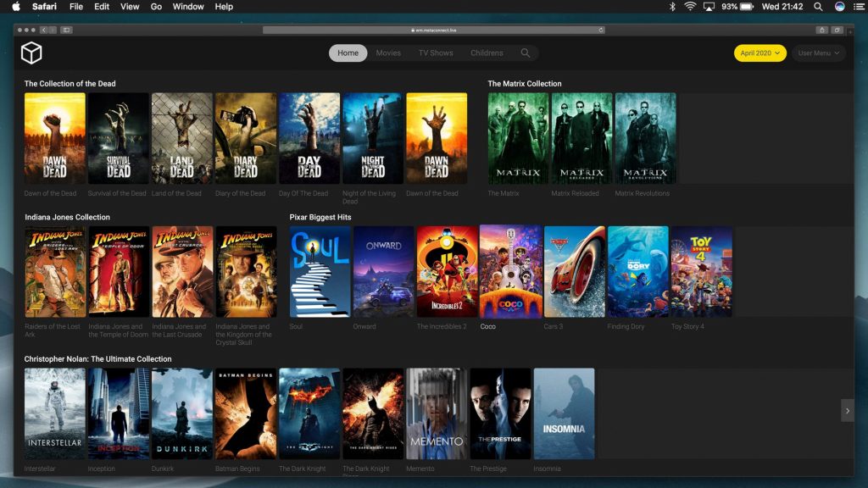The image size is (868, 488).
Task: Click the cube logo icon
Action: click(x=31, y=53)
